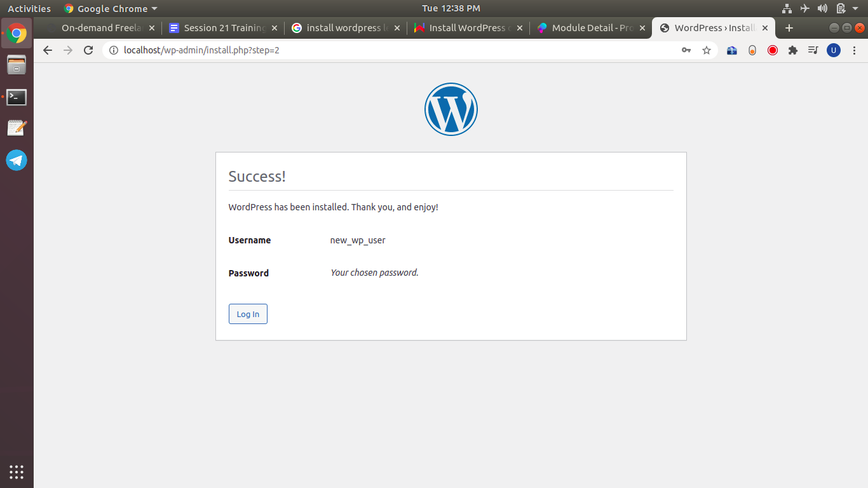Close the Module Detail tab
The image size is (868, 488).
pyautogui.click(x=642, y=28)
